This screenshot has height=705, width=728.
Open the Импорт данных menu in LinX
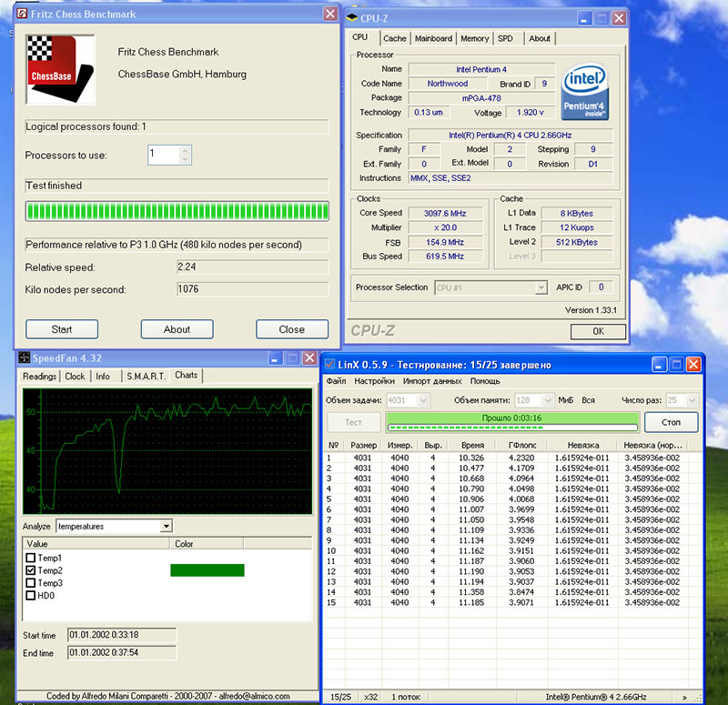[432, 381]
